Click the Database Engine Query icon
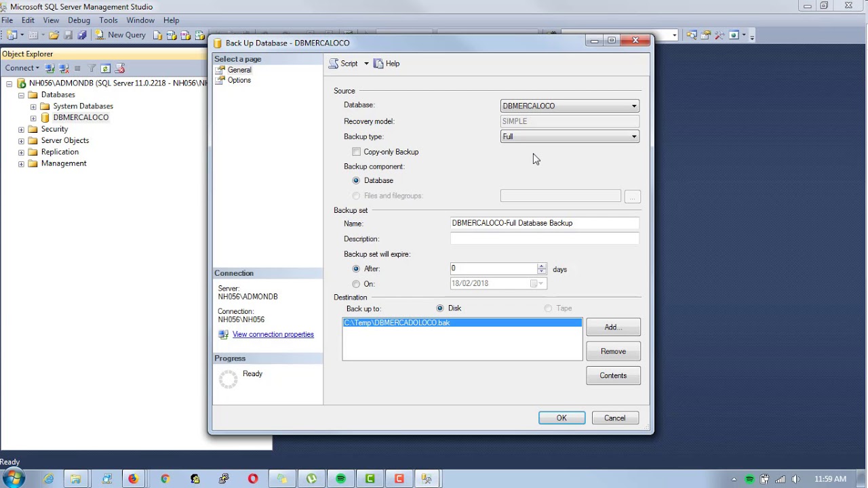Viewport: 868px width, 488px height. pyautogui.click(x=157, y=35)
